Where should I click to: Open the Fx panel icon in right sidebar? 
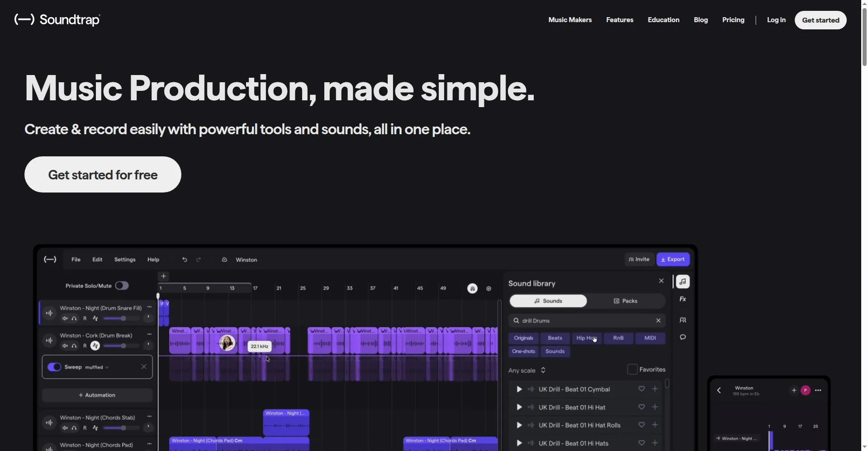[x=683, y=299]
